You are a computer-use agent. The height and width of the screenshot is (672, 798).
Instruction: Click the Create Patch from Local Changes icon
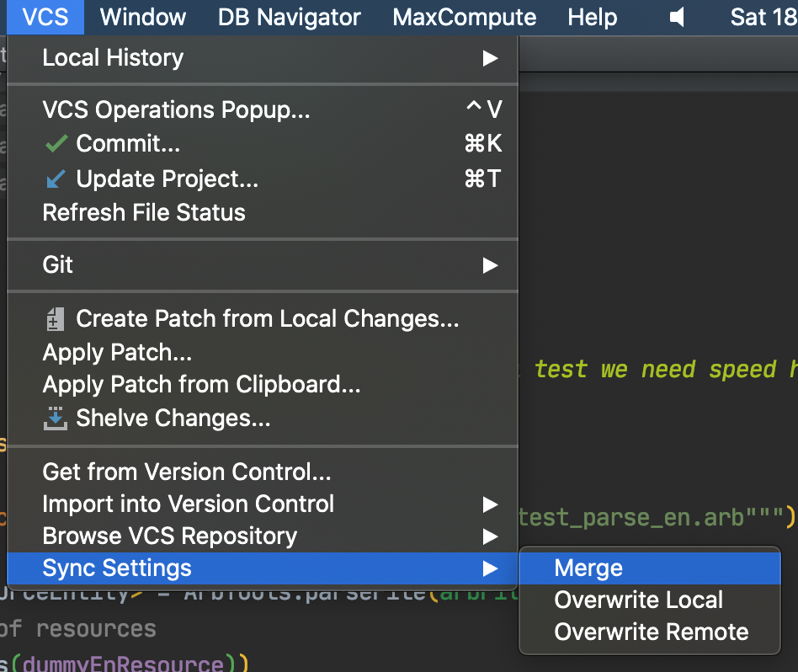coord(56,318)
